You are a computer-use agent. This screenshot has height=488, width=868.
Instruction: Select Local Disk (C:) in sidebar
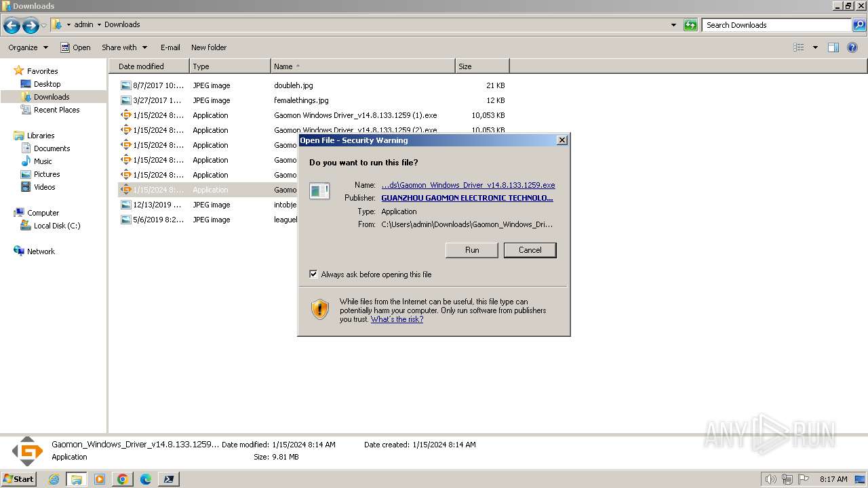pyautogui.click(x=57, y=226)
